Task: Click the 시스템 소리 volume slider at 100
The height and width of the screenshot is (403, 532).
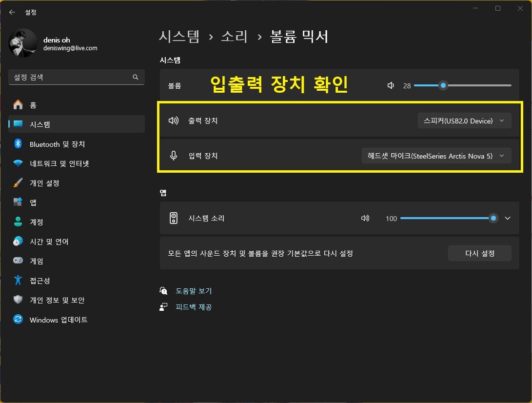Action: coord(449,218)
